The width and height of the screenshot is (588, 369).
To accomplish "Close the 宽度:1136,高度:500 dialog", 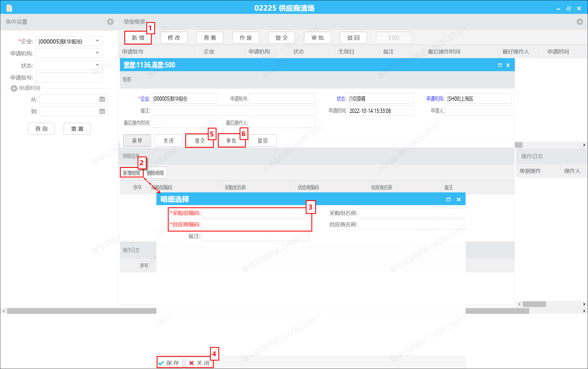I will coord(508,65).
